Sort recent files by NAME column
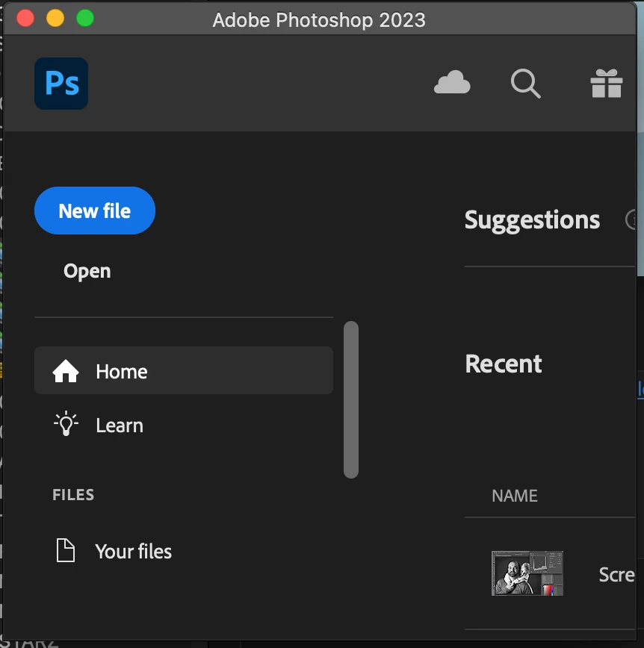644x648 pixels. pyautogui.click(x=515, y=496)
